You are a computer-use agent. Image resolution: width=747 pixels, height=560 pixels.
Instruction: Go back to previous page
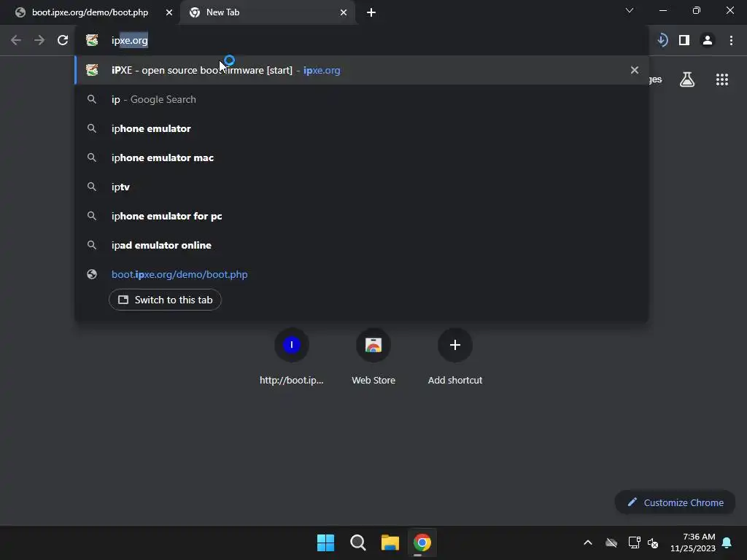(x=16, y=41)
